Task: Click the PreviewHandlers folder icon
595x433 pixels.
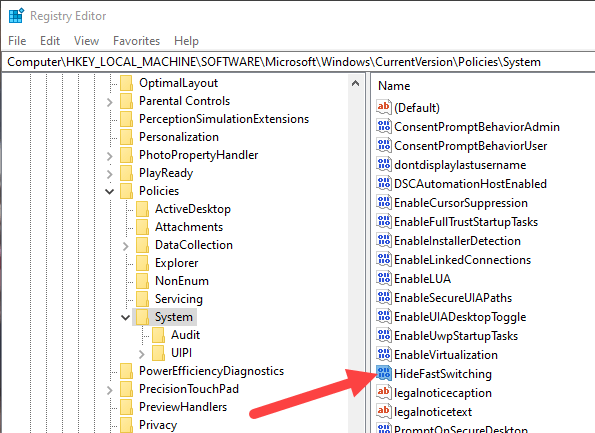Action: coord(126,407)
